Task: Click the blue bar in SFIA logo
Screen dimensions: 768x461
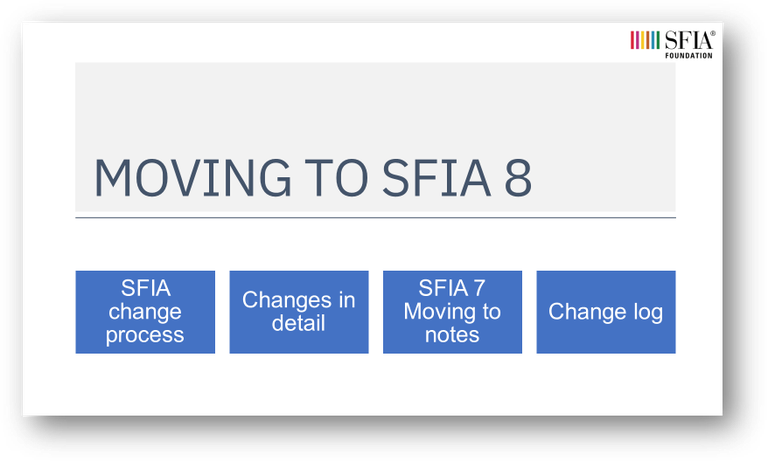Action: tap(653, 40)
